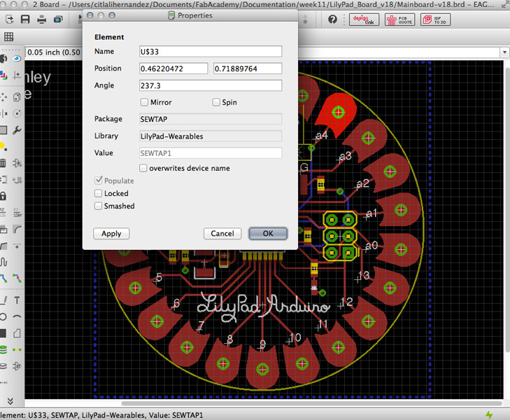
Task: Confirm with the OK button
Action: pyautogui.click(x=268, y=234)
